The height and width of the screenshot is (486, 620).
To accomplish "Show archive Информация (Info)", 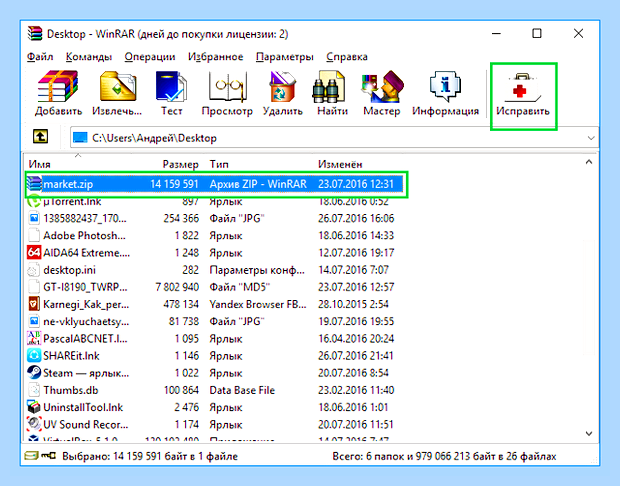I will tap(445, 94).
